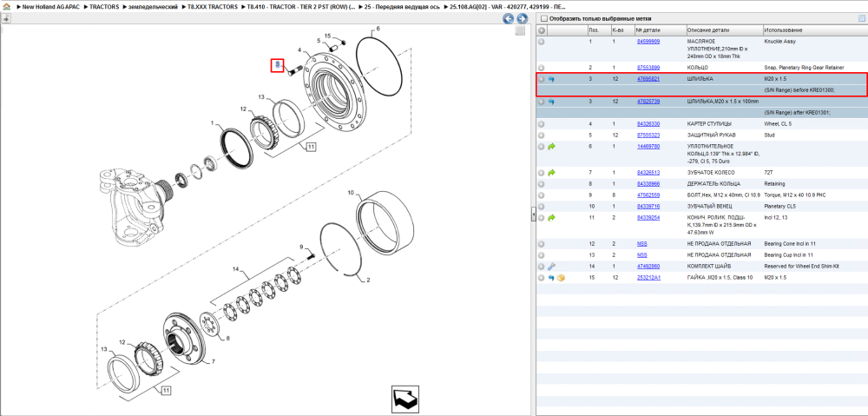
Task: Go to 'T8.XXX TRACTORS' breadcrumb item
Action: tap(212, 7)
